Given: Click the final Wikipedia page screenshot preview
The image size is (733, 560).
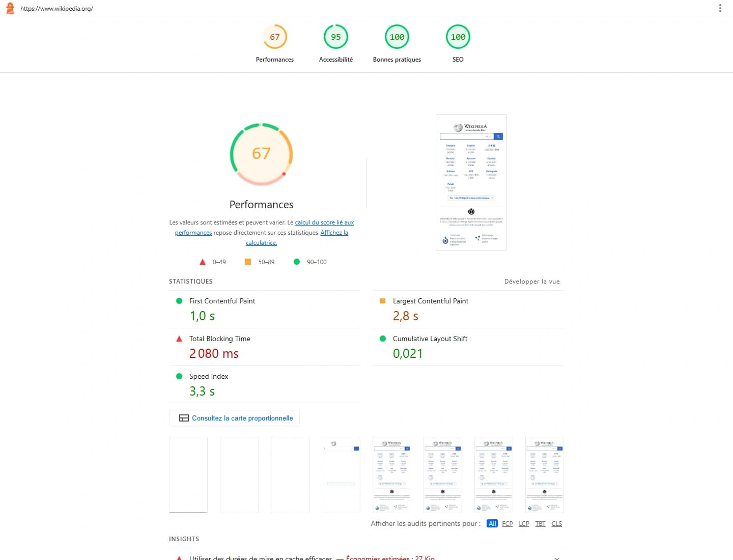Looking at the screenshot, I should point(471,183).
